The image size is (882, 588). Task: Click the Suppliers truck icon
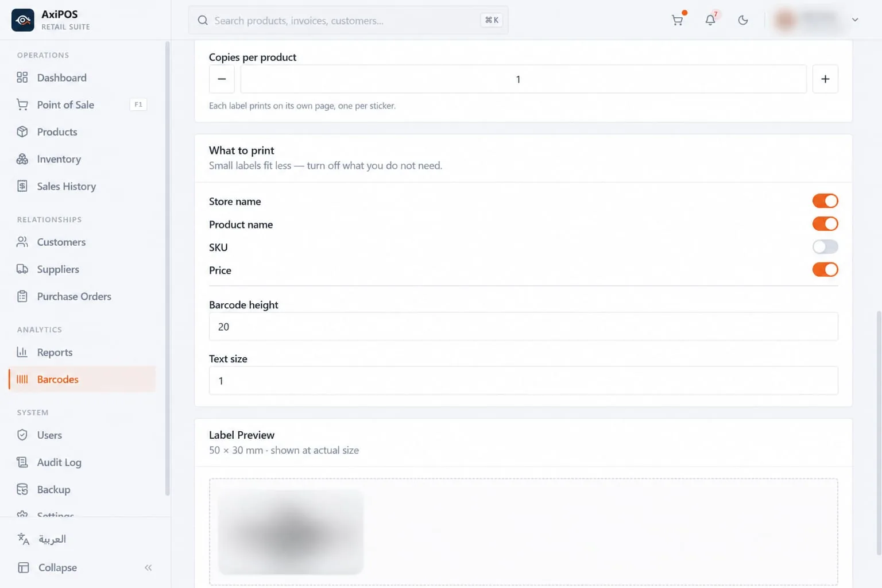[x=22, y=269]
